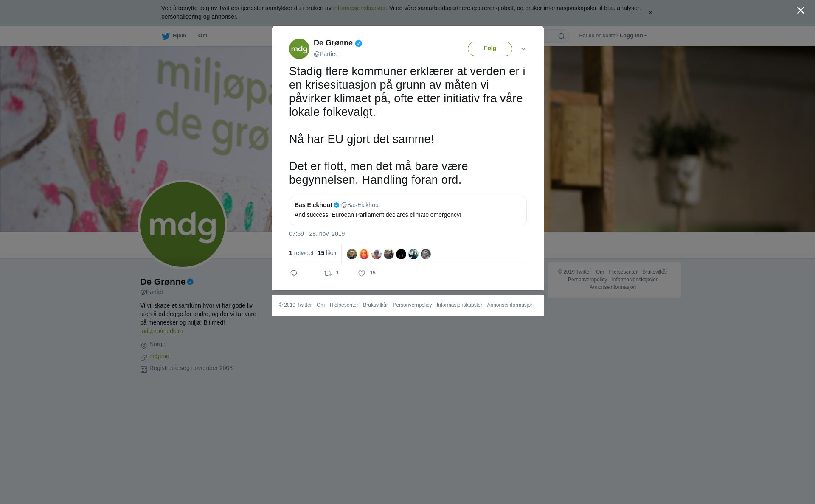Click the search magnifier icon
This screenshot has width=815, height=504.
point(562,36)
